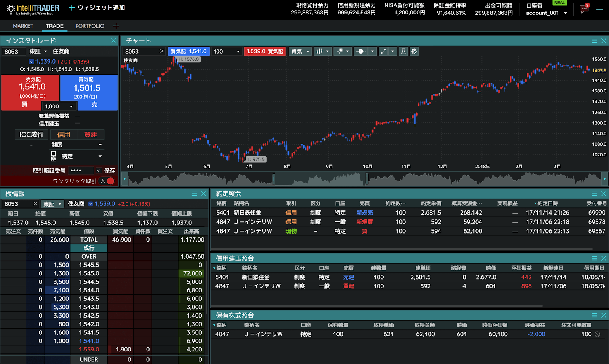This screenshot has width=609, height=364.
Task: Expand the 買気 dropdown in chart toolbar
Action: point(300,51)
